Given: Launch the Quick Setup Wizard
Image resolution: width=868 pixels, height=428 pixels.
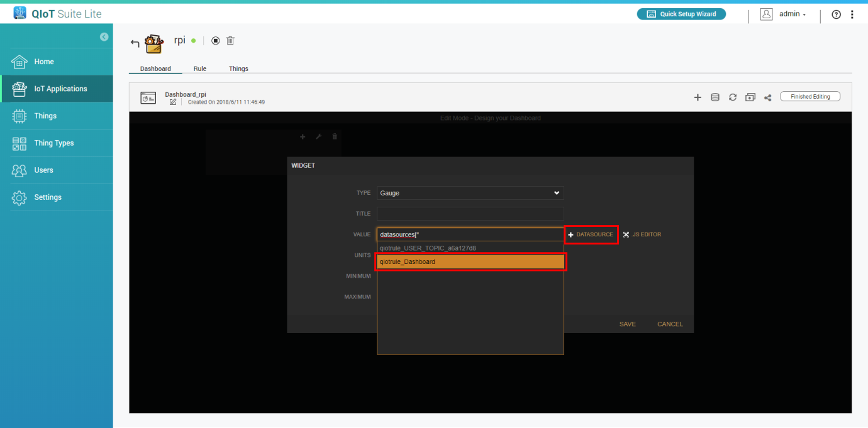Looking at the screenshot, I should [681, 14].
